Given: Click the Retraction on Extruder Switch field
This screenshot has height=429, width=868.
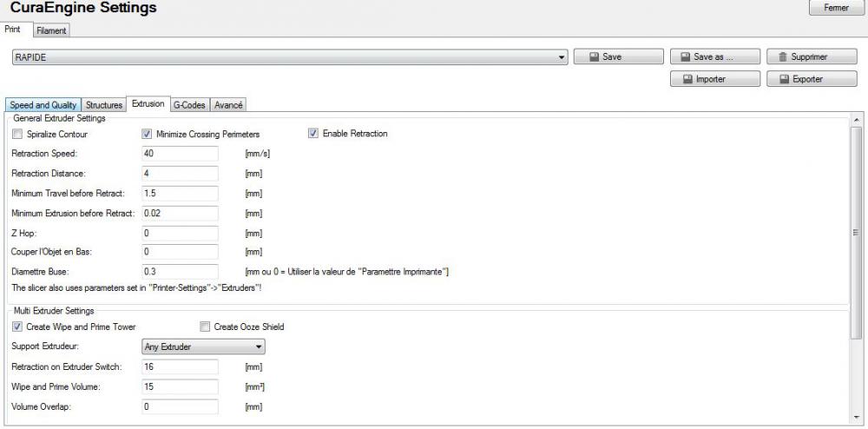Looking at the screenshot, I should click(x=180, y=366).
